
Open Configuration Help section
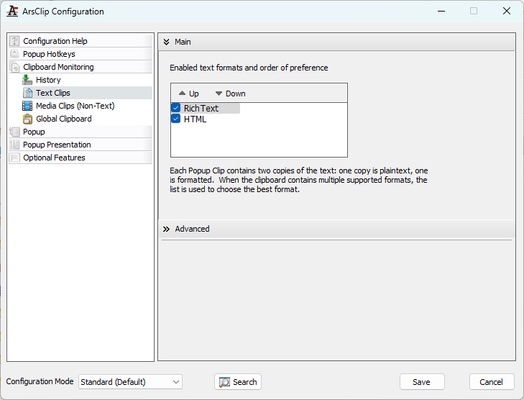80,41
